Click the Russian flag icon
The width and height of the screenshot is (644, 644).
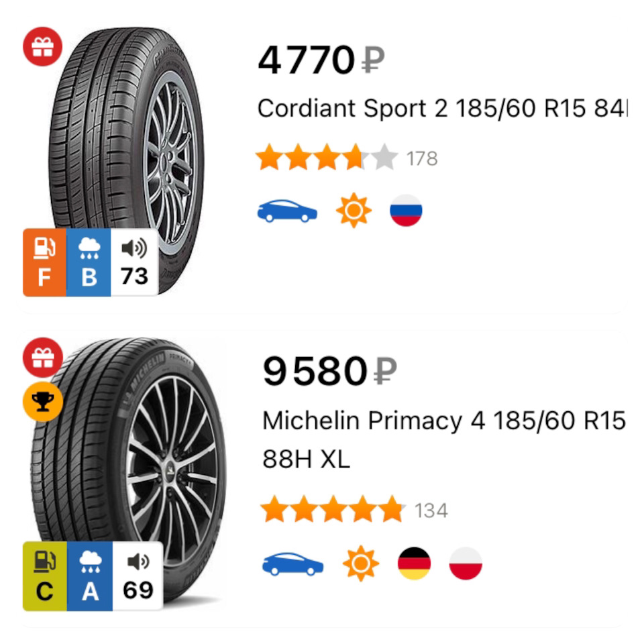(x=406, y=211)
